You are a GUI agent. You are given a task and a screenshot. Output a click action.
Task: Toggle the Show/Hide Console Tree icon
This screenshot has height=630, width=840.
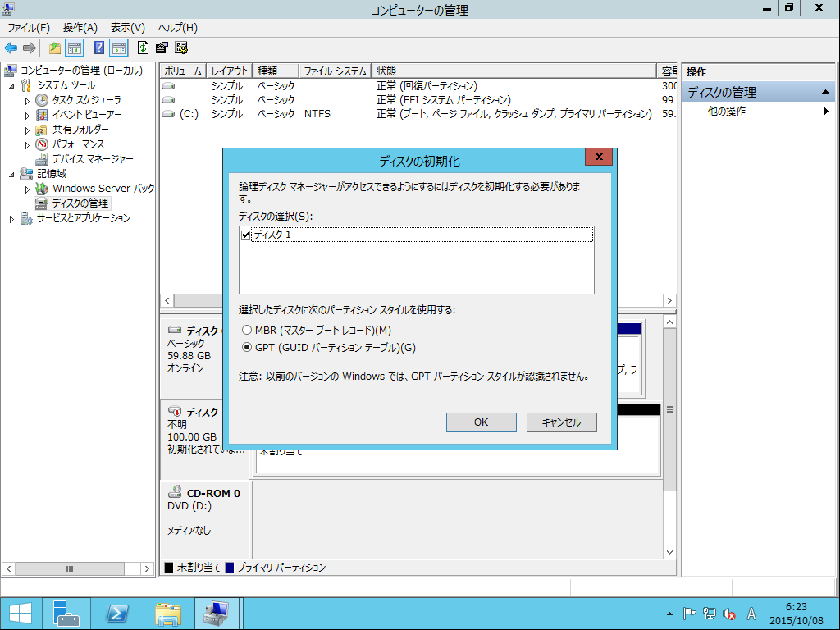(x=75, y=48)
